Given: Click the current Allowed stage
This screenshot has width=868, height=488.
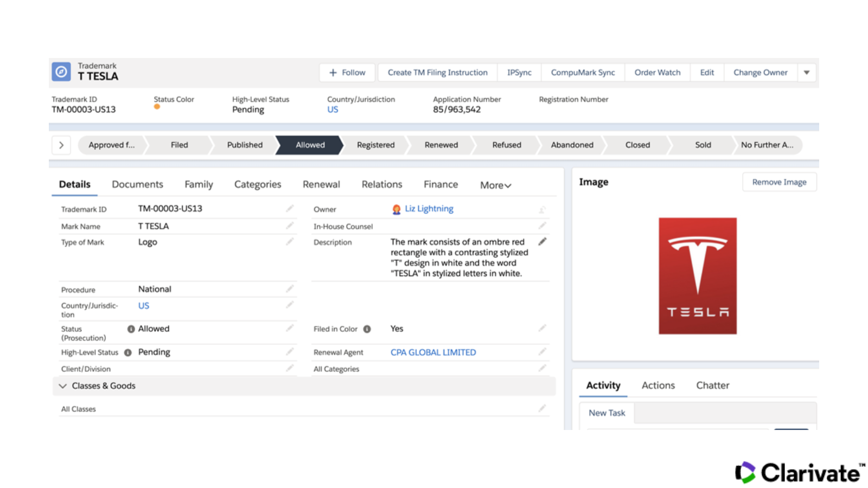Looking at the screenshot, I should pyautogui.click(x=310, y=145).
